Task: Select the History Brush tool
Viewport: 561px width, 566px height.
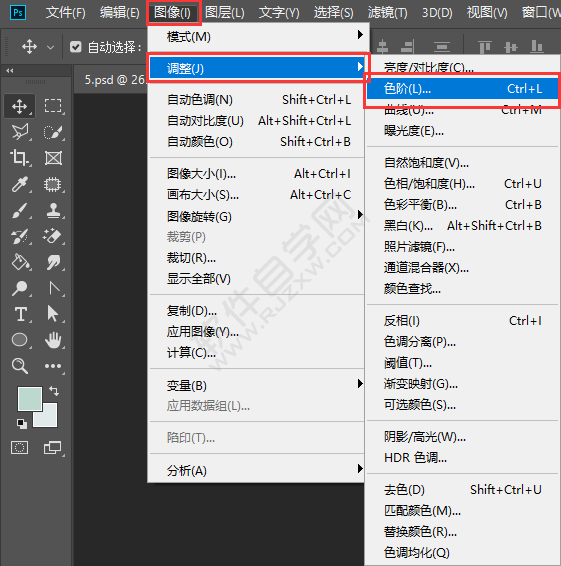Action: click(x=19, y=236)
